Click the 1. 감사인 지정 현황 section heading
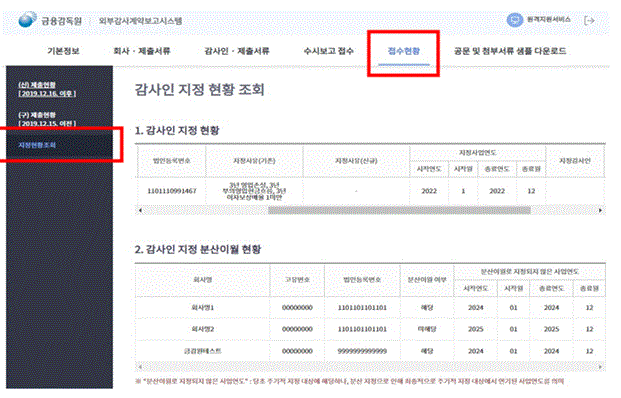 (x=177, y=130)
